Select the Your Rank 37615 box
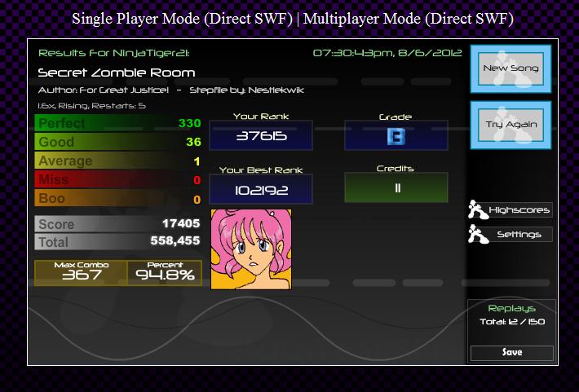The width and height of the screenshot is (579, 392). [261, 135]
